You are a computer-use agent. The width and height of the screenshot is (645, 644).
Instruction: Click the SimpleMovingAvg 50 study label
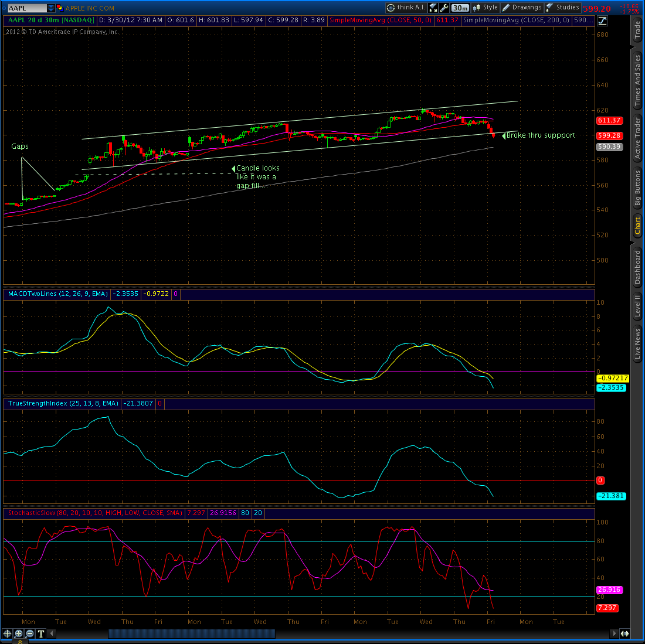coord(381,20)
